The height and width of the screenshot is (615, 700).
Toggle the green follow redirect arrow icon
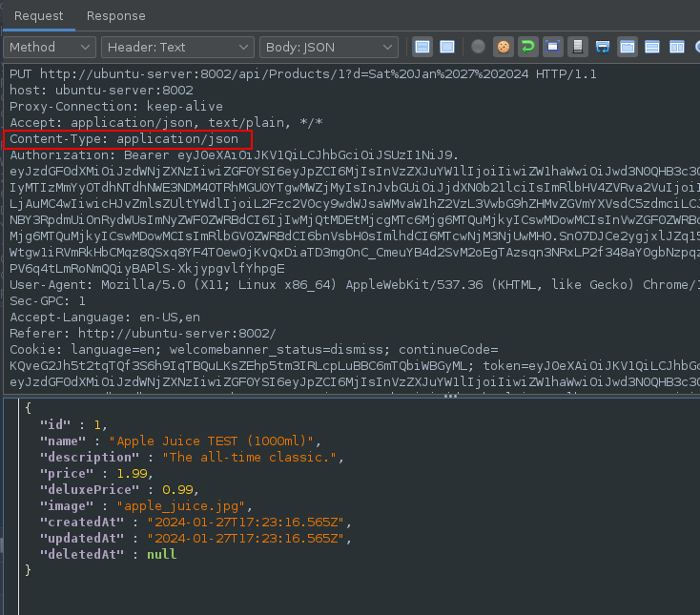528,47
